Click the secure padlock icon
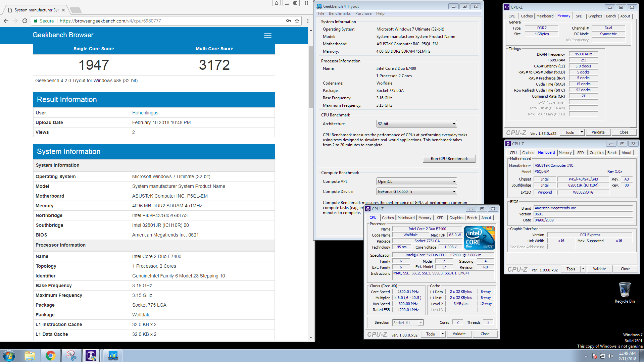The width and height of the screenshot is (644, 362). (36, 21)
